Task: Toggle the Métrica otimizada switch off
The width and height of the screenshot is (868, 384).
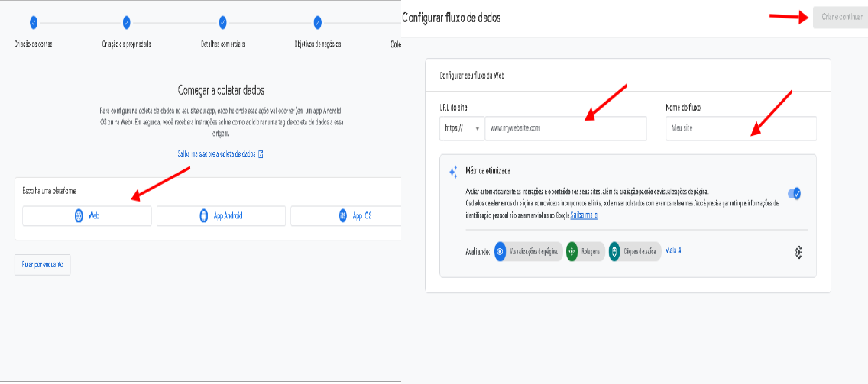Action: [795, 194]
